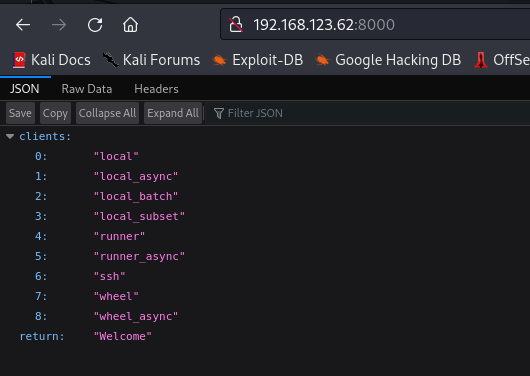Click the forward navigation arrow

coord(59,25)
